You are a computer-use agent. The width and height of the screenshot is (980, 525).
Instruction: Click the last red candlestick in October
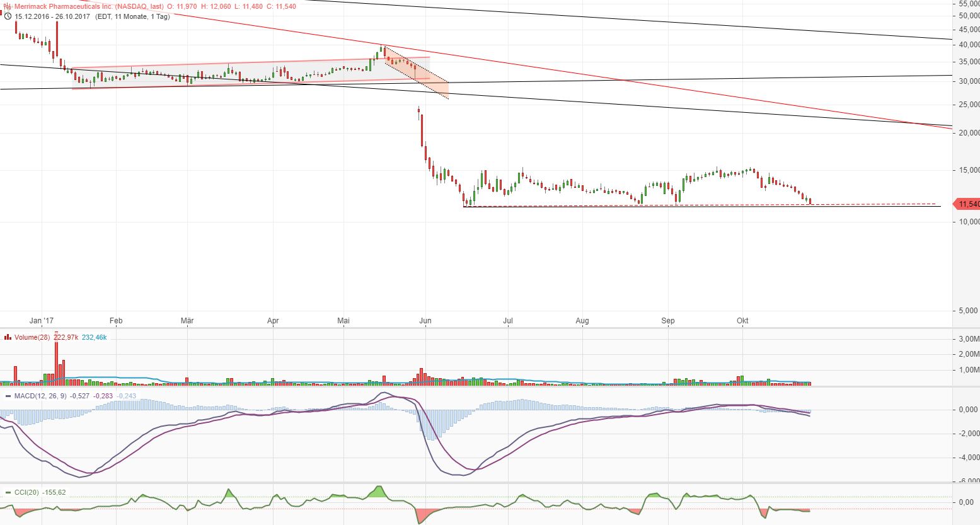point(810,201)
